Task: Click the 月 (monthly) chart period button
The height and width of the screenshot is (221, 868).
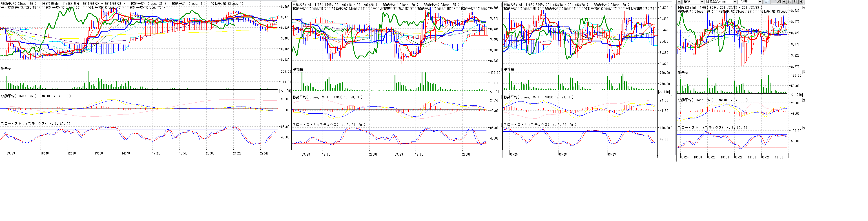Action: tap(795, 2)
